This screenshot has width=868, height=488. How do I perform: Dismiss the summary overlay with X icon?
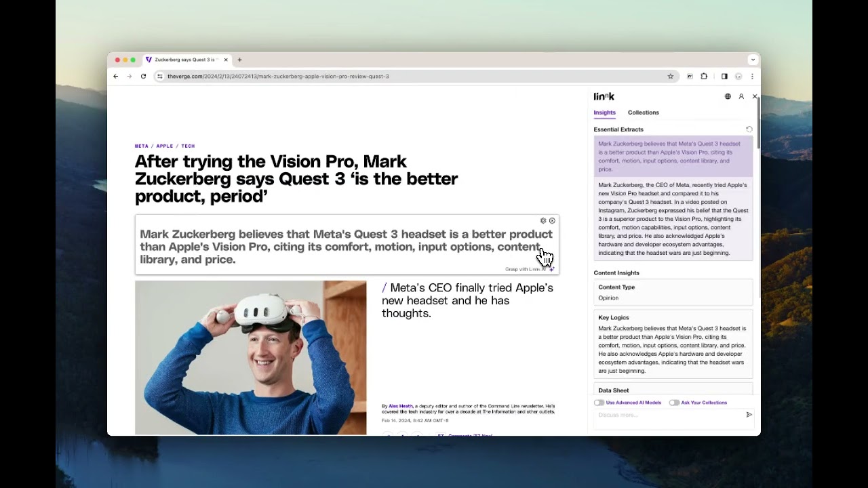[x=552, y=221]
